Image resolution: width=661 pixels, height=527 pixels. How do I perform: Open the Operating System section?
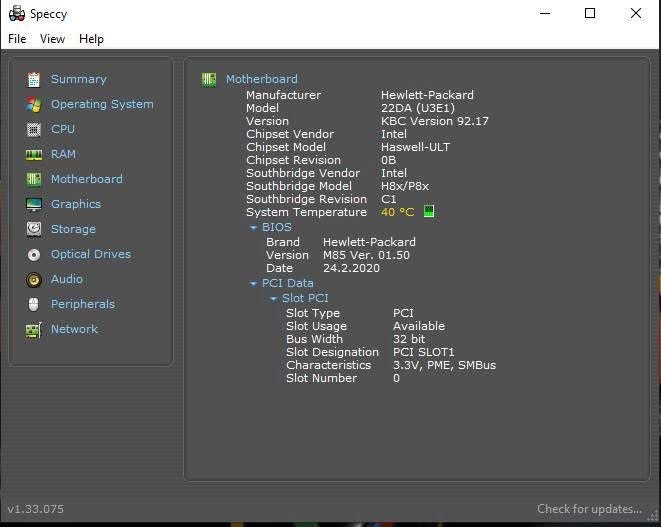pos(102,104)
